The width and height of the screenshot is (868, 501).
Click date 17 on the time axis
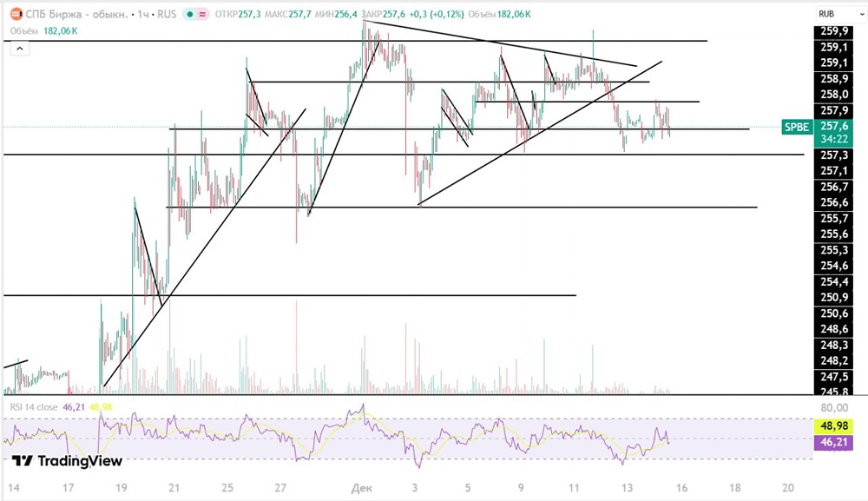[x=68, y=488]
